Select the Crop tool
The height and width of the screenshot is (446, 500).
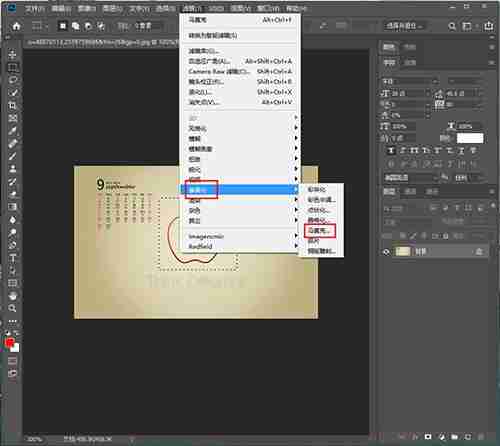click(x=13, y=106)
